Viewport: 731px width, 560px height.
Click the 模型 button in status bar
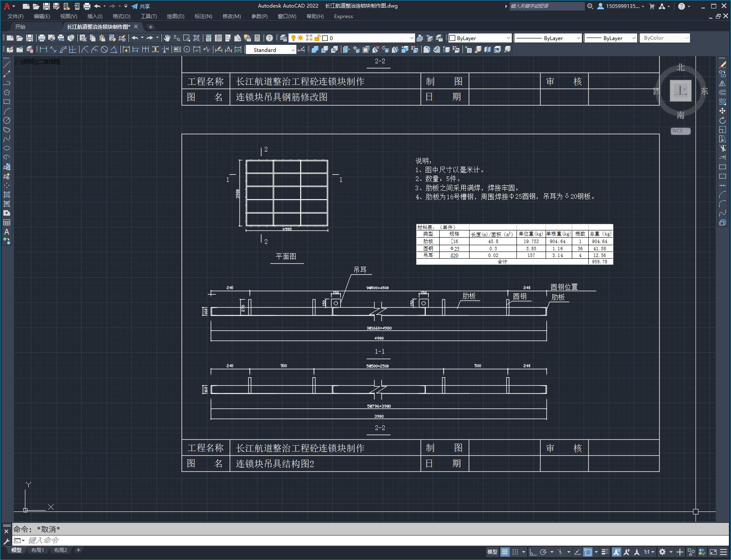tap(492, 552)
